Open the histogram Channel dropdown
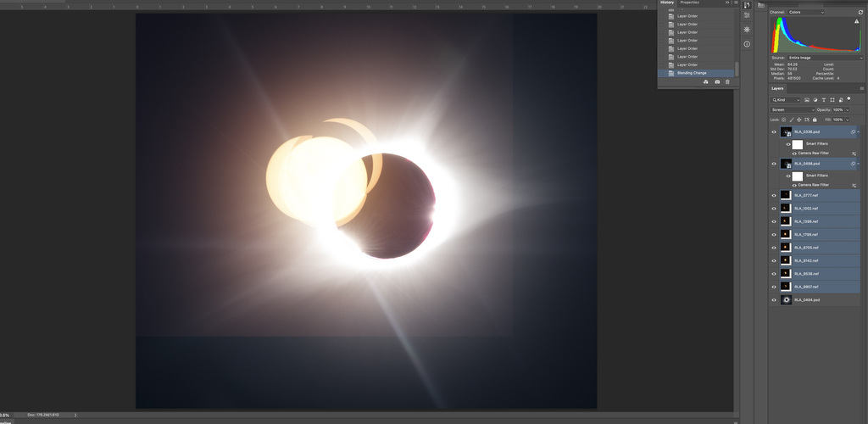Screen dimensions: 868x424 pyautogui.click(x=806, y=12)
